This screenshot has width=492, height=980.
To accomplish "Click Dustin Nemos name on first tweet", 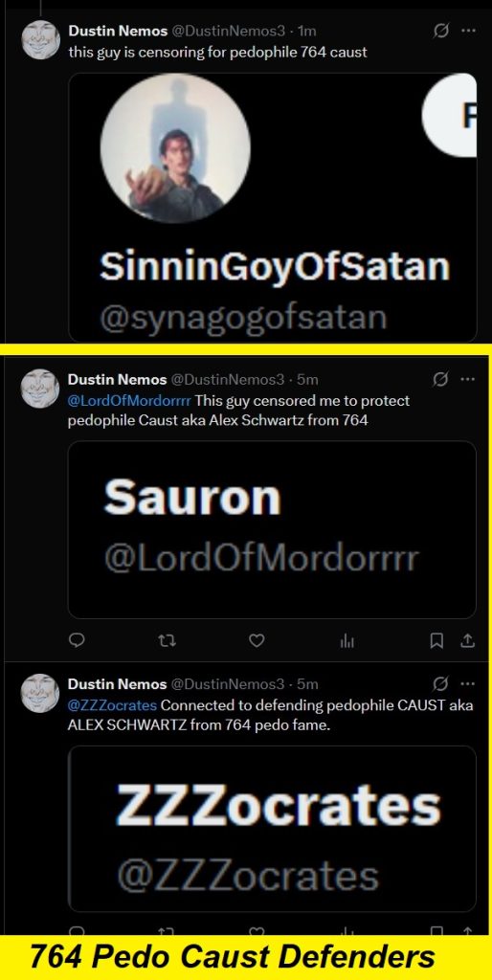I will coord(118,32).
